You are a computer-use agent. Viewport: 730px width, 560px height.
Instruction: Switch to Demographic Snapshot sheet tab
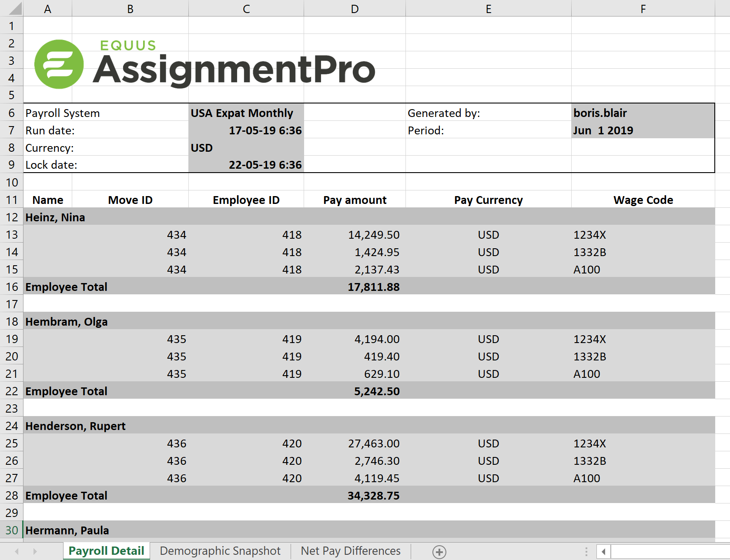pyautogui.click(x=220, y=551)
